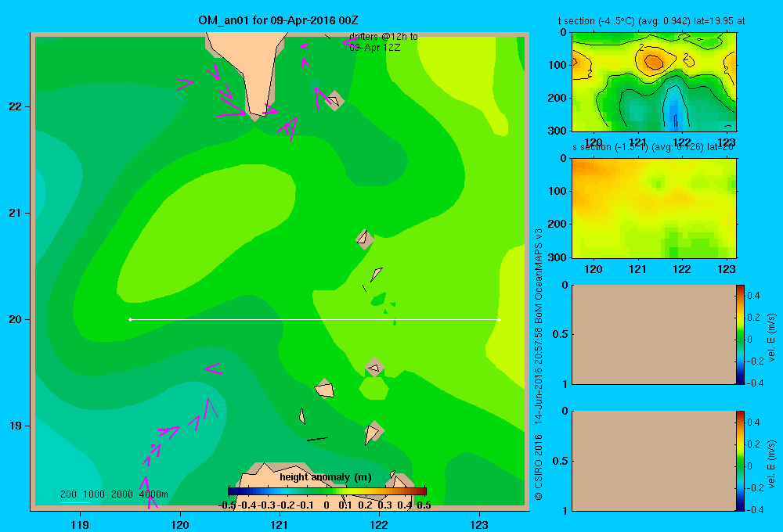This screenshot has height=532, width=783.
Task: Click the island near 121.5E 19.3N
Action: coord(325,389)
